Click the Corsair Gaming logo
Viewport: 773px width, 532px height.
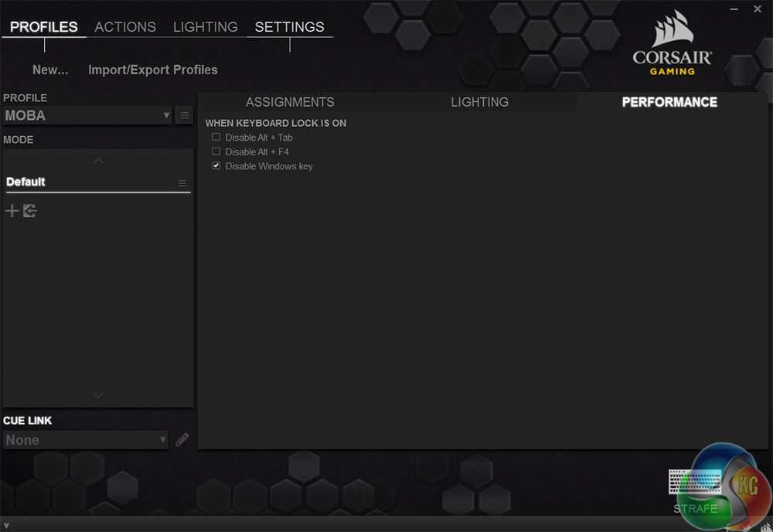pyautogui.click(x=673, y=43)
